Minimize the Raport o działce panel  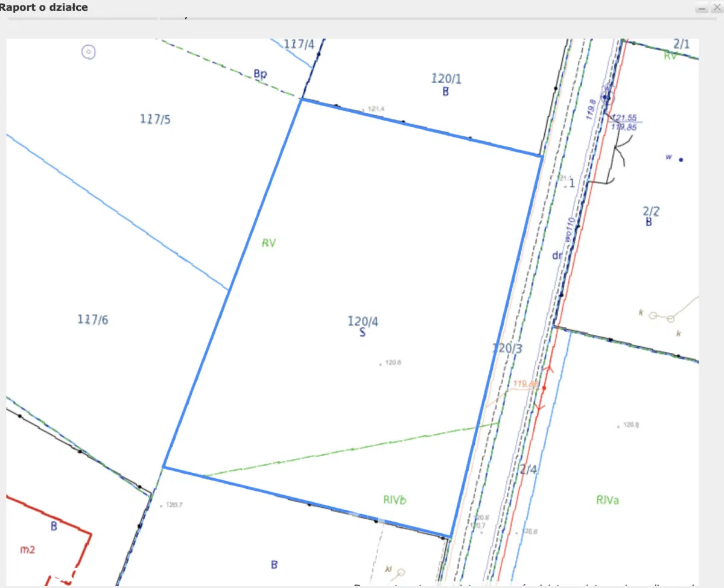tap(702, 8)
